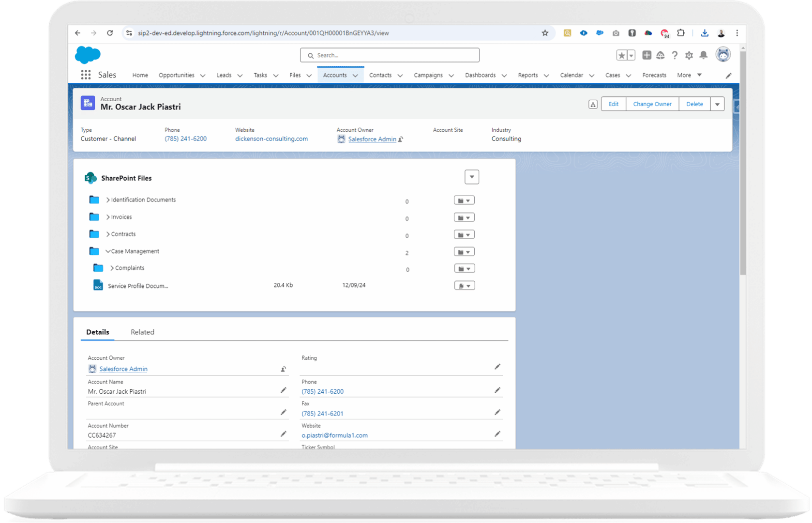Open SharePoint Files panel dropdown menu
Screen dimensions: 812x523
click(471, 177)
